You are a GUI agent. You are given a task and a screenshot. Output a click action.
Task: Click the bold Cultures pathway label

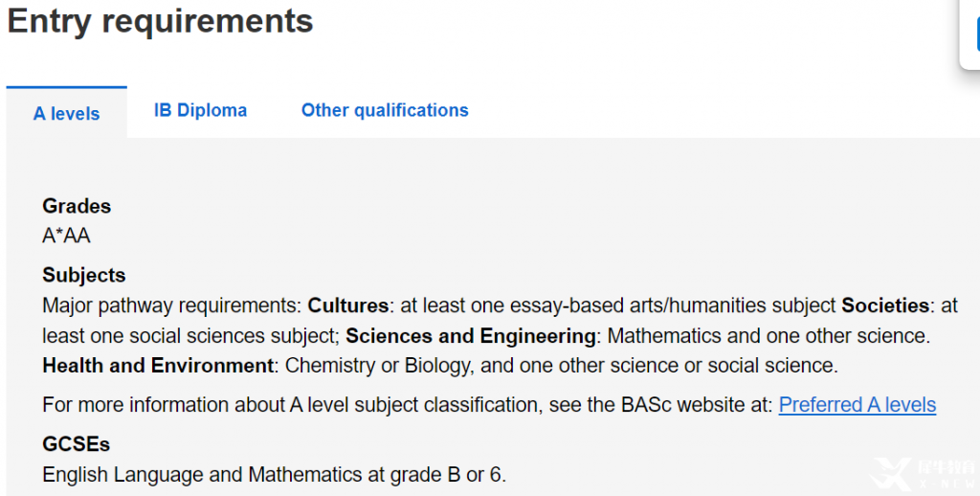(x=348, y=305)
